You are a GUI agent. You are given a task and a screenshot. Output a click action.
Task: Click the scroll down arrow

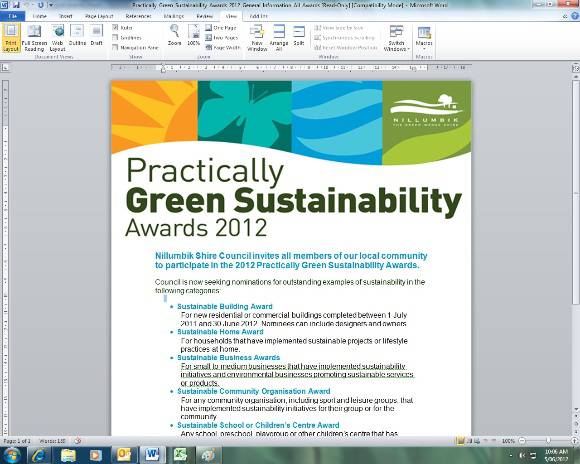pos(576,410)
